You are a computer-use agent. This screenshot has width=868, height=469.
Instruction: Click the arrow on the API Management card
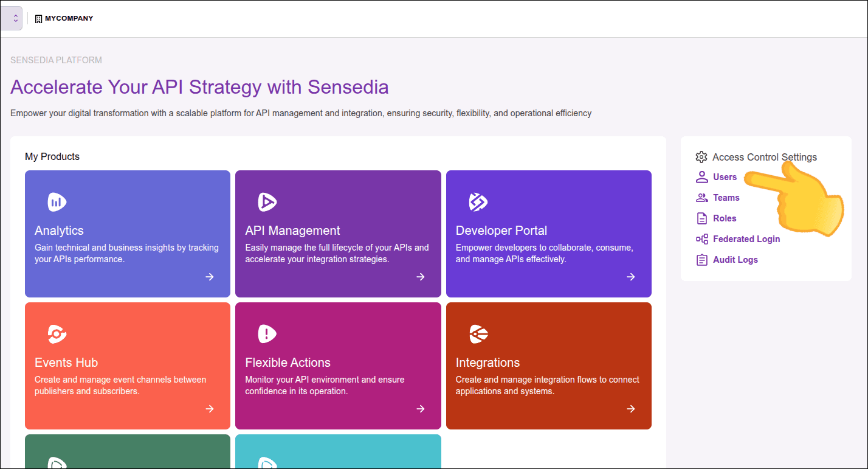pyautogui.click(x=420, y=277)
